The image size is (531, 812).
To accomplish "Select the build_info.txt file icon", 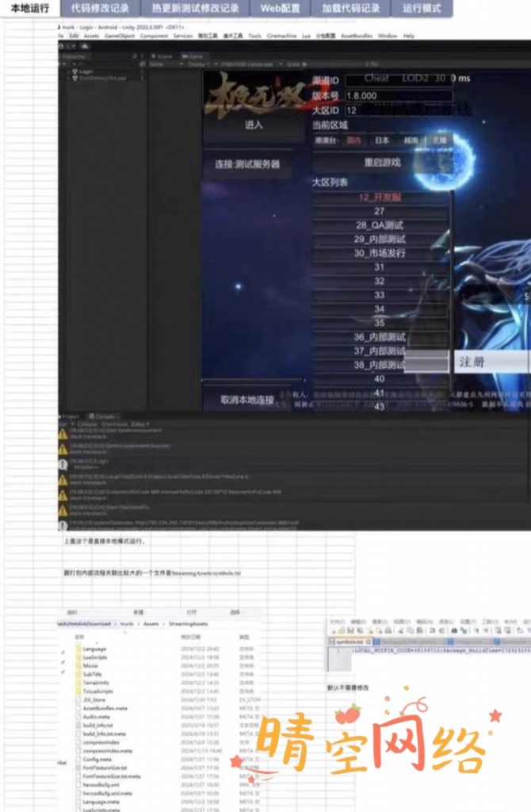I will point(78,726).
